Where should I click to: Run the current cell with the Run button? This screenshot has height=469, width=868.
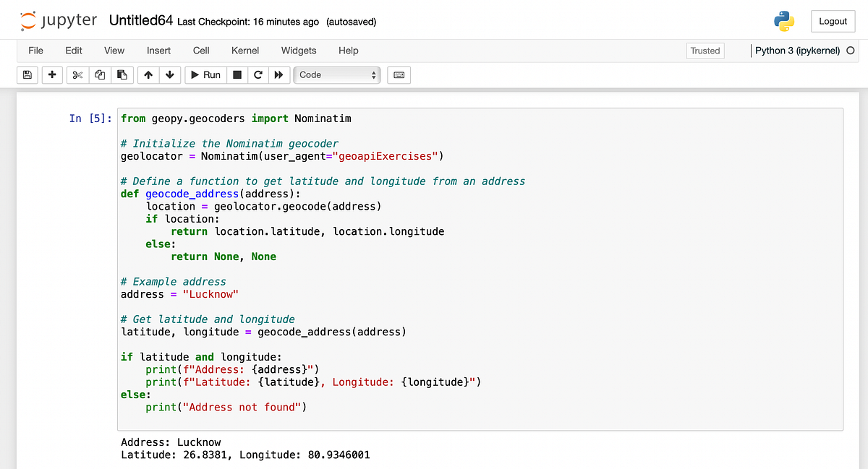point(205,74)
